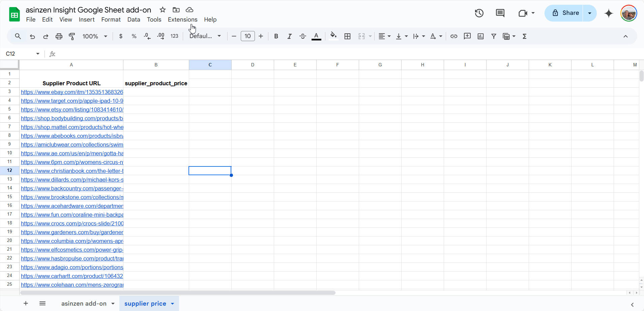The height and width of the screenshot is (311, 644).
Task: Increase decimal places icon
Action: click(161, 36)
